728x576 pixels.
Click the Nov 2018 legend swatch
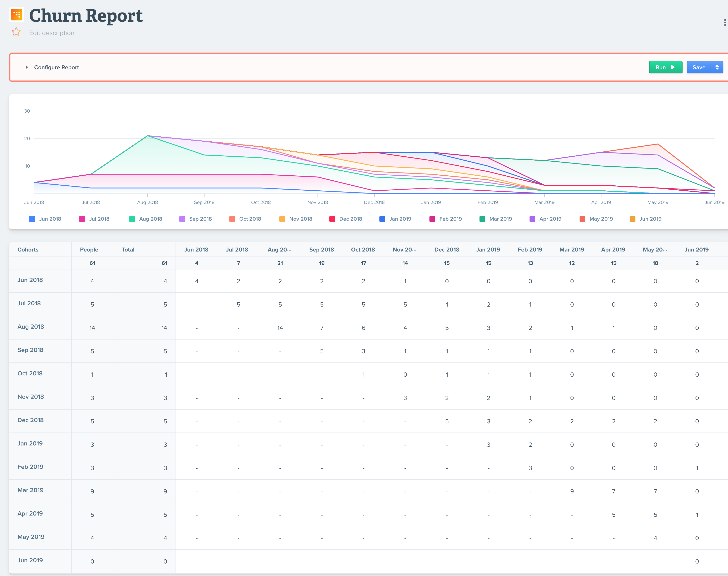click(282, 219)
